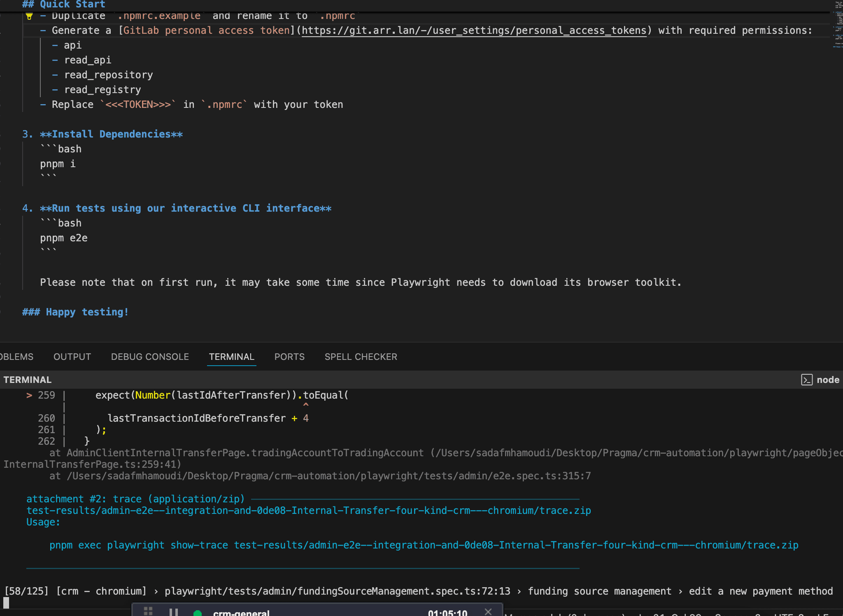This screenshot has height=616, width=843.
Task: Click the 'expect(Number(lastIdAfterTransfer))' terminal line
Action: (222, 395)
